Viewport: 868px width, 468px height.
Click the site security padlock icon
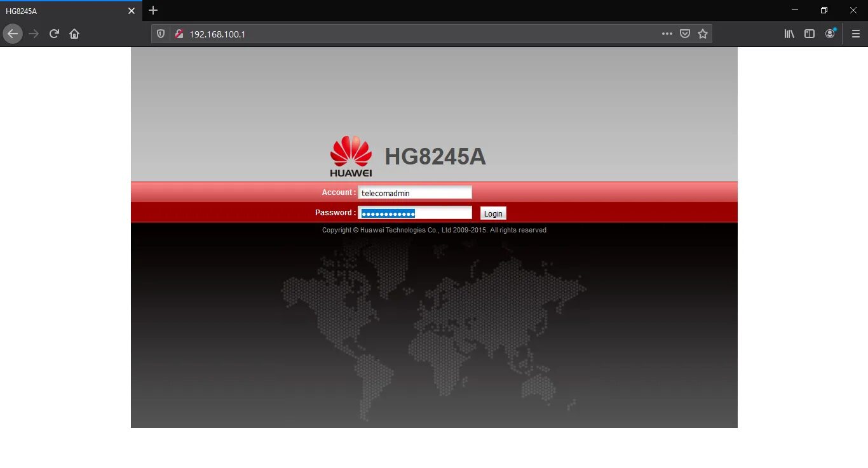pos(179,33)
